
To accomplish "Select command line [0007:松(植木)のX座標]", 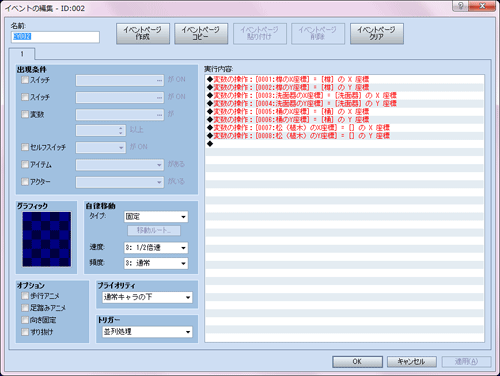I will tap(344, 127).
